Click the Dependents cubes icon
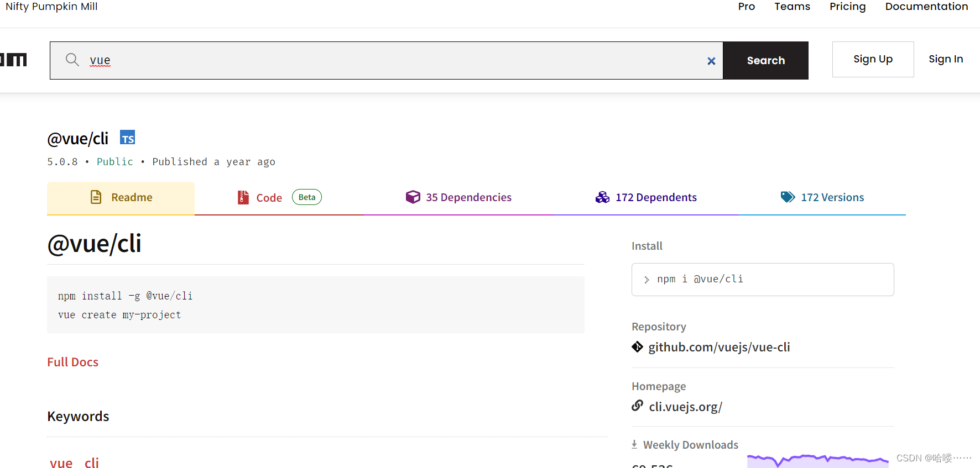The width and height of the screenshot is (980, 468). (x=602, y=197)
